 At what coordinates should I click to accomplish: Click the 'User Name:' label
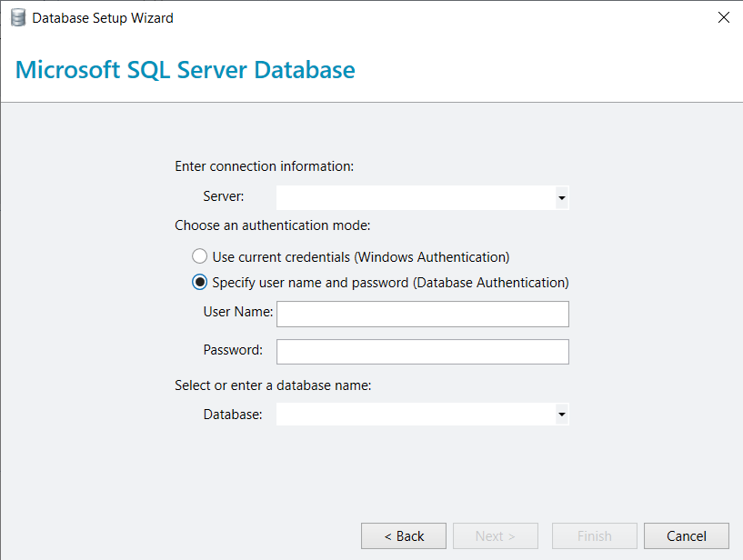238,312
